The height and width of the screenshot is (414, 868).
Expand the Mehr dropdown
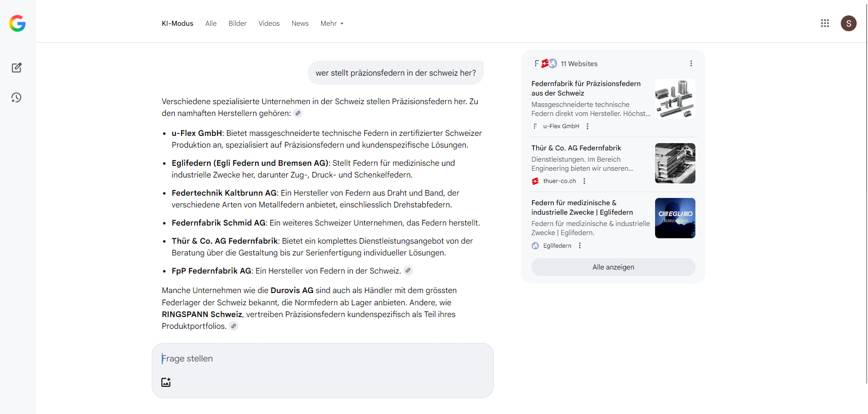tap(332, 24)
